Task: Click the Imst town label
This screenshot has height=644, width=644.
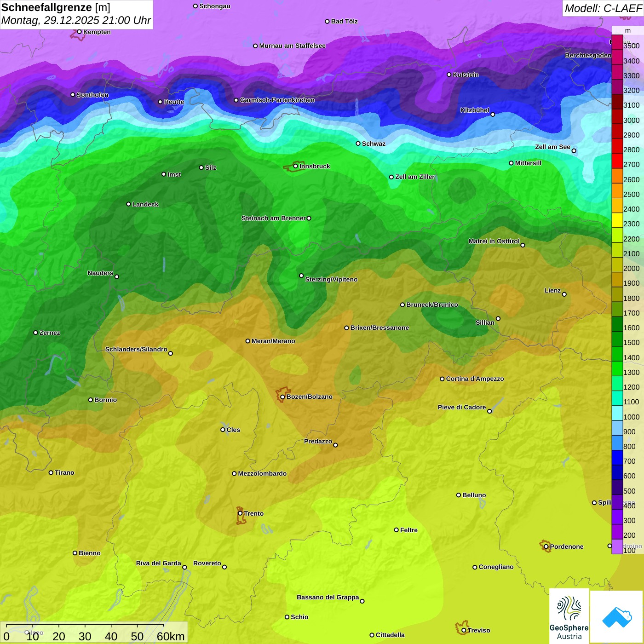Action: pyautogui.click(x=174, y=174)
